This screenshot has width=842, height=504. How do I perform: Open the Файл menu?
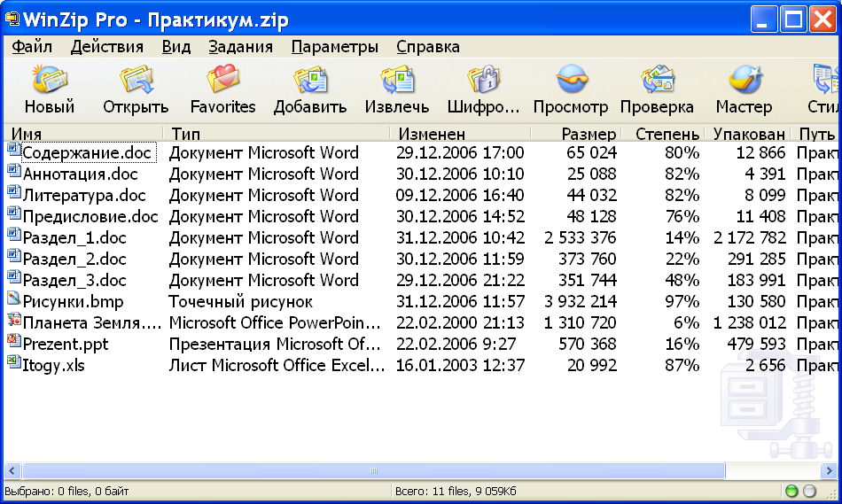[32, 47]
